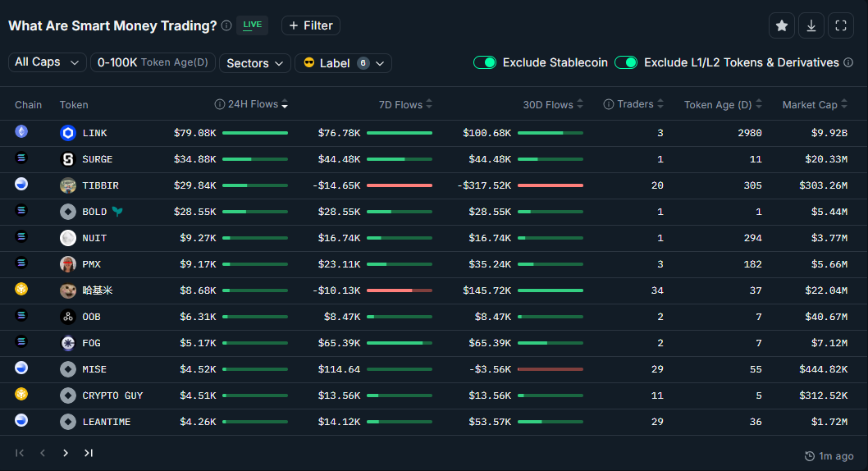Viewport: 868px width, 471px height.
Task: Click TIBBIR token avatar
Action: (67, 185)
